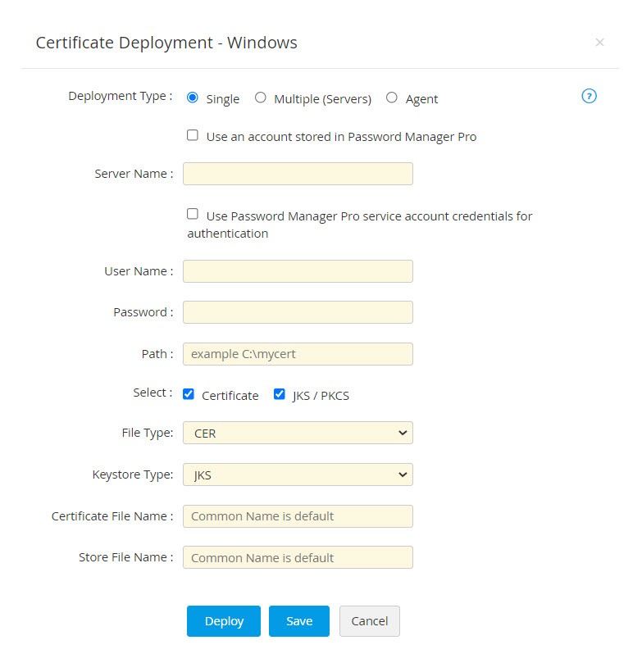
Task: Open the File Type dropdown
Action: pyautogui.click(x=298, y=433)
